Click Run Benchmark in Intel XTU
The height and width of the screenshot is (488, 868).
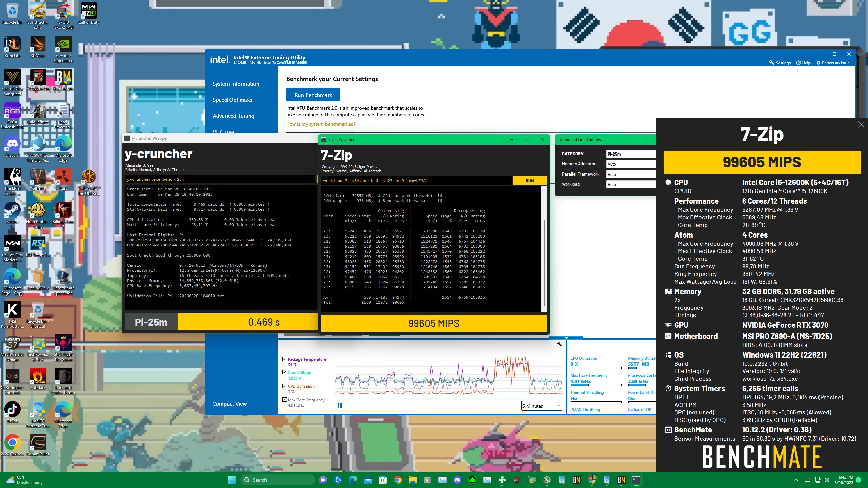313,95
